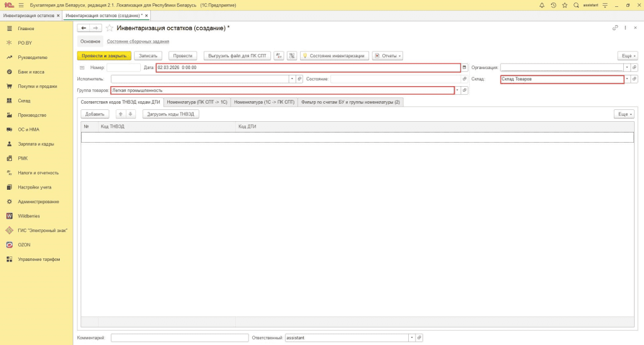
Task: Switch to the Номенклатура (ПК СПТ -> 1С) tab
Action: (x=197, y=102)
